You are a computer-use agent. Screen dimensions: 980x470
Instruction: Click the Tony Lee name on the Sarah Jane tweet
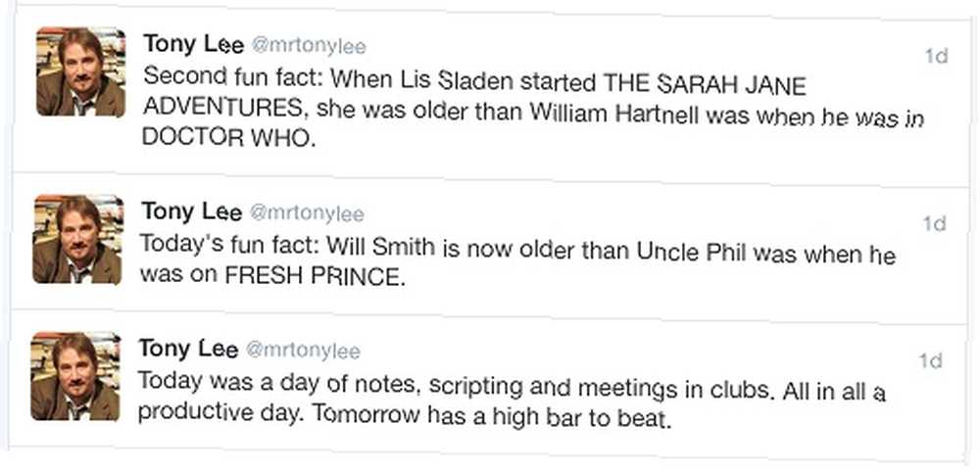click(193, 45)
